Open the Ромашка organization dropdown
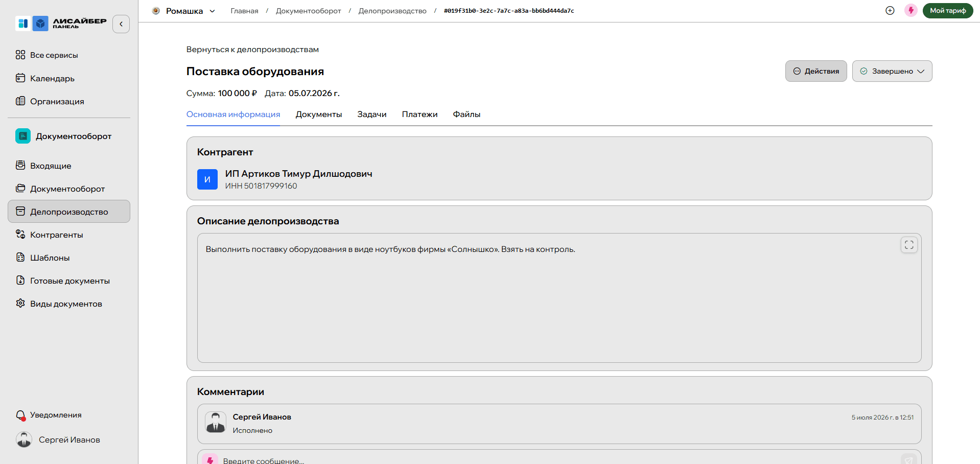Screen dimensions: 980x464 point(183,11)
